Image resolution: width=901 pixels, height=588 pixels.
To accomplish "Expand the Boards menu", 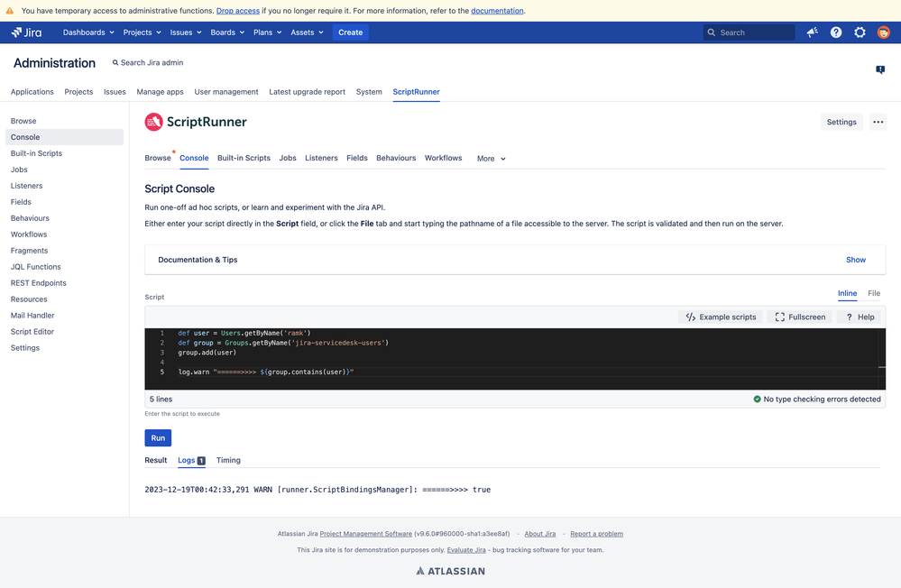I will [227, 32].
